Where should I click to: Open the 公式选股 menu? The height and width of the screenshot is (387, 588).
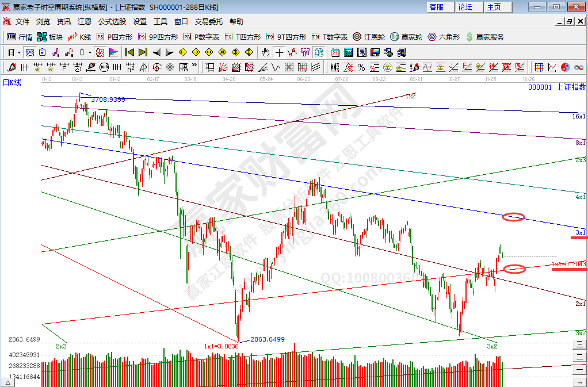(112, 21)
